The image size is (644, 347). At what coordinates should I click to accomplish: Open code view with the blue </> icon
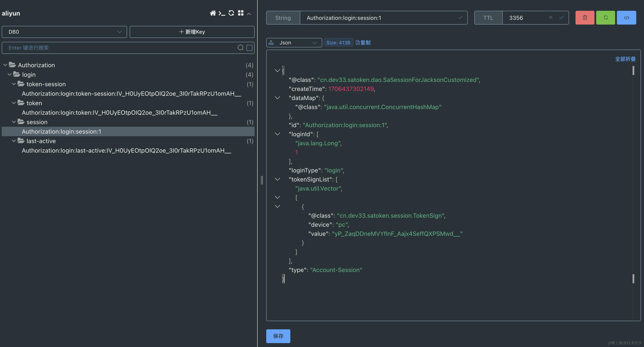[x=626, y=17]
